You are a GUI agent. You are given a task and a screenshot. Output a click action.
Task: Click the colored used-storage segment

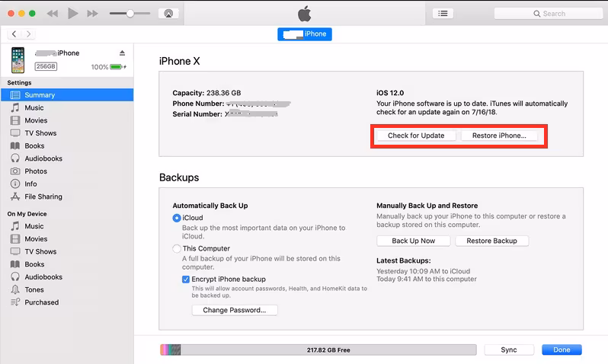pos(171,350)
